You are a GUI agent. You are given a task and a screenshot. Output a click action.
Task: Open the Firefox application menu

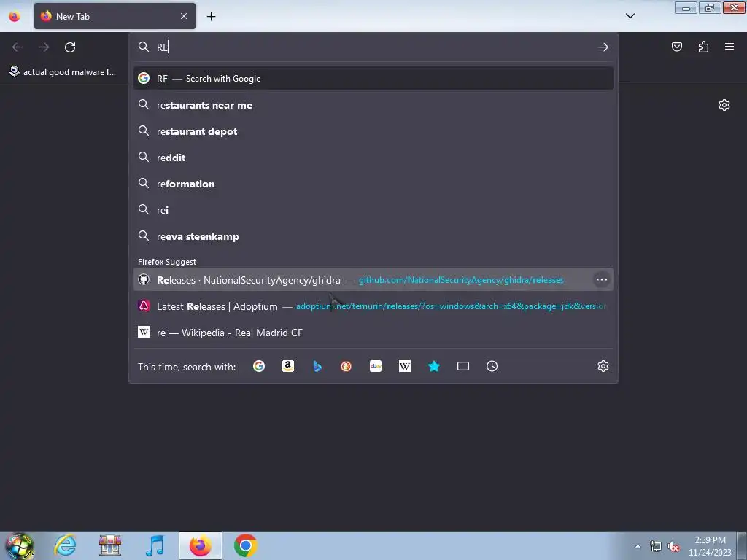point(729,47)
